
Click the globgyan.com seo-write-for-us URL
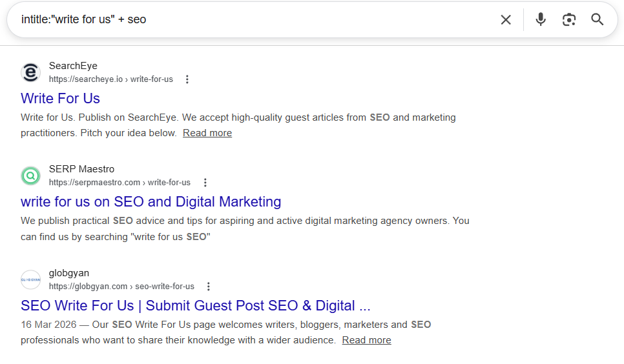tap(121, 287)
